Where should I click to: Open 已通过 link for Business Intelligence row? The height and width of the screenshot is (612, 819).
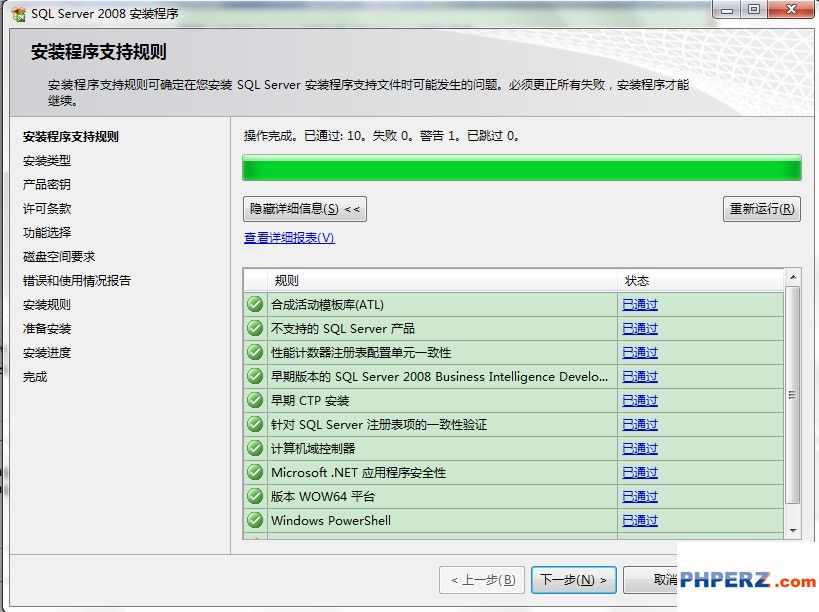coord(640,376)
